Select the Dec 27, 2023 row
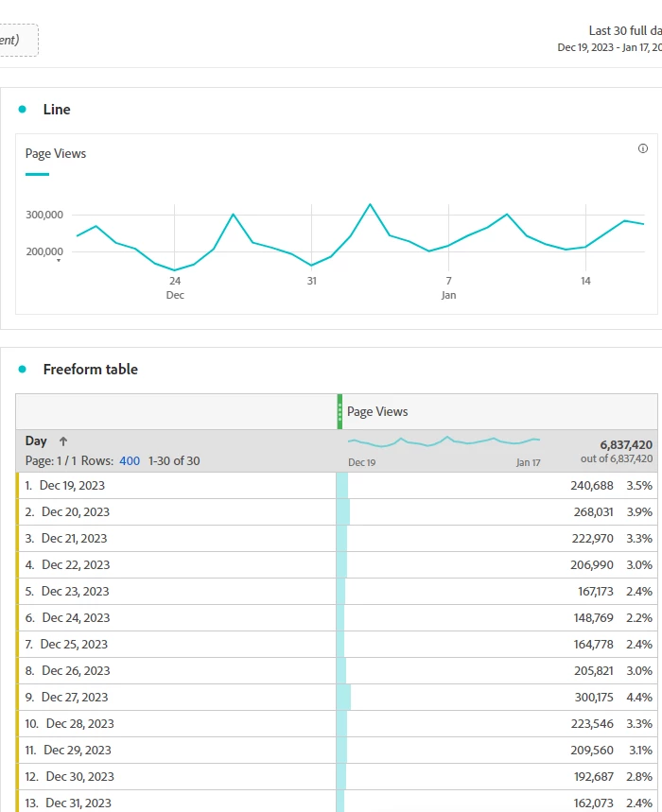Screen dimensions: 662x812 [337, 697]
